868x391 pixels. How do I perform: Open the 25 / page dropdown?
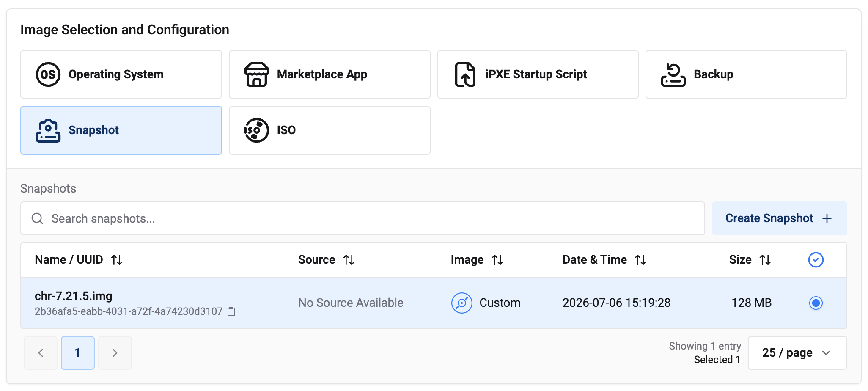pos(797,353)
